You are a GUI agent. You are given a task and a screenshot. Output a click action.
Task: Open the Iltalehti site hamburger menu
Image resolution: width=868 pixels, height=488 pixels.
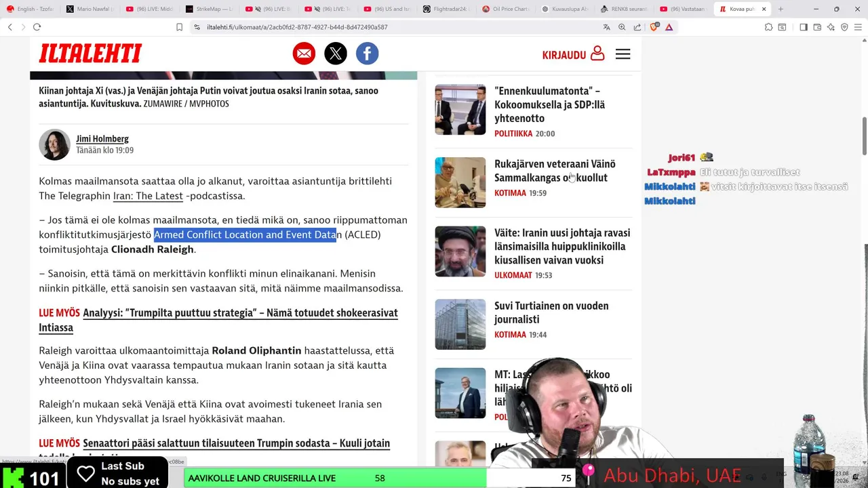(x=623, y=54)
